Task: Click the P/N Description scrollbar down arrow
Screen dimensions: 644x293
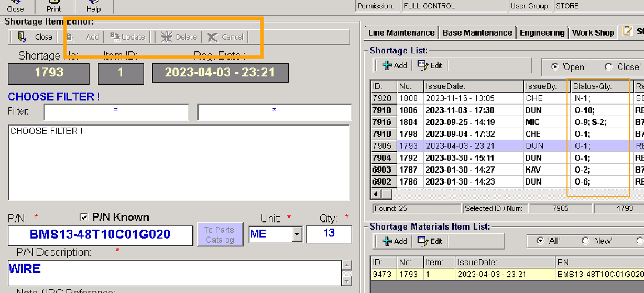Action: (x=346, y=281)
